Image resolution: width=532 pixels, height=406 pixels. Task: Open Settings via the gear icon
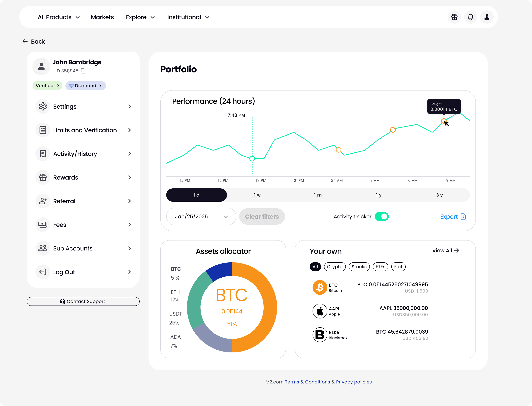coord(43,106)
